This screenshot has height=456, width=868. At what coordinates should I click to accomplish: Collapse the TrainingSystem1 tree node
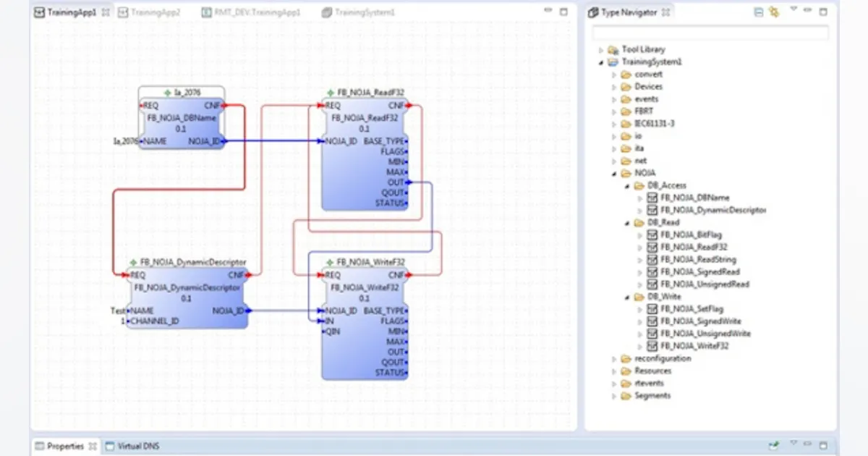click(600, 62)
